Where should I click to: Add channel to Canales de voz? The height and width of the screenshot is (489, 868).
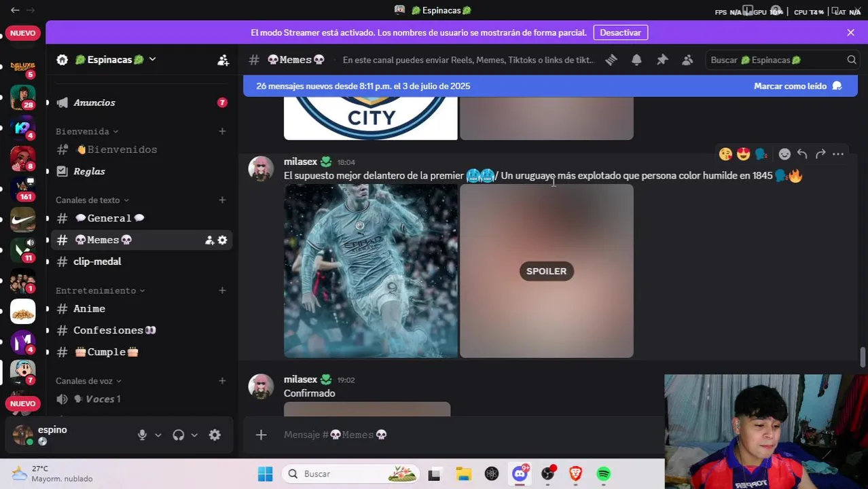tap(222, 381)
